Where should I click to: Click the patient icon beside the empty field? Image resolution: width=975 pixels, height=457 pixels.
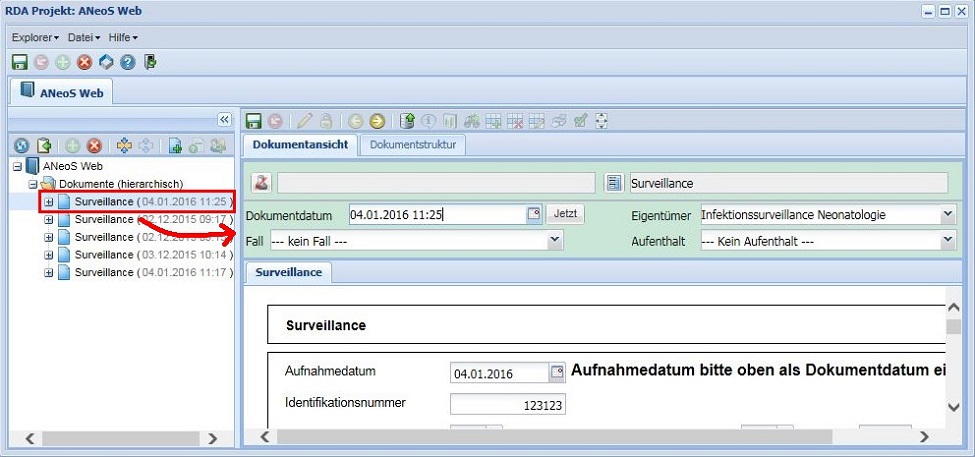[261, 183]
